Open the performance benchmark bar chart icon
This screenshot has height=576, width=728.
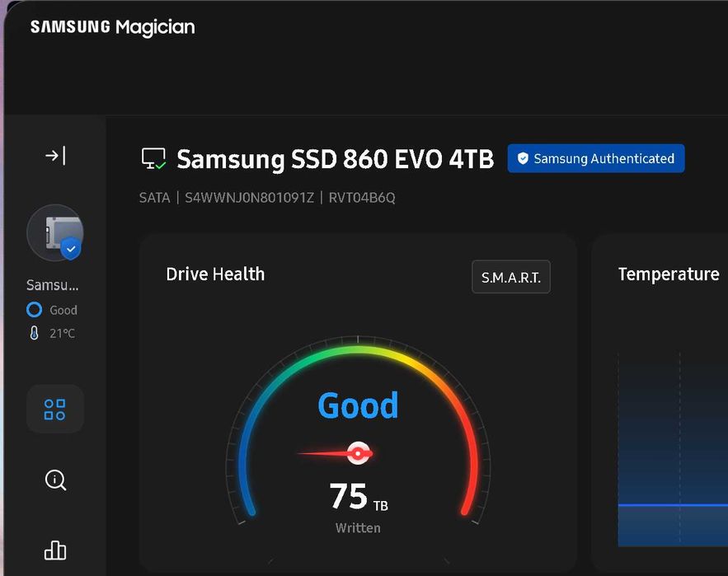click(55, 550)
